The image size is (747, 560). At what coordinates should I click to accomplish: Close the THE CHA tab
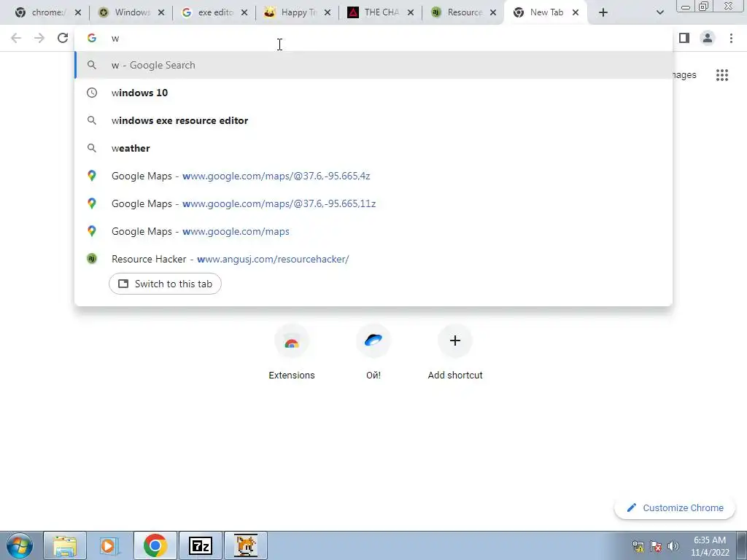click(410, 12)
